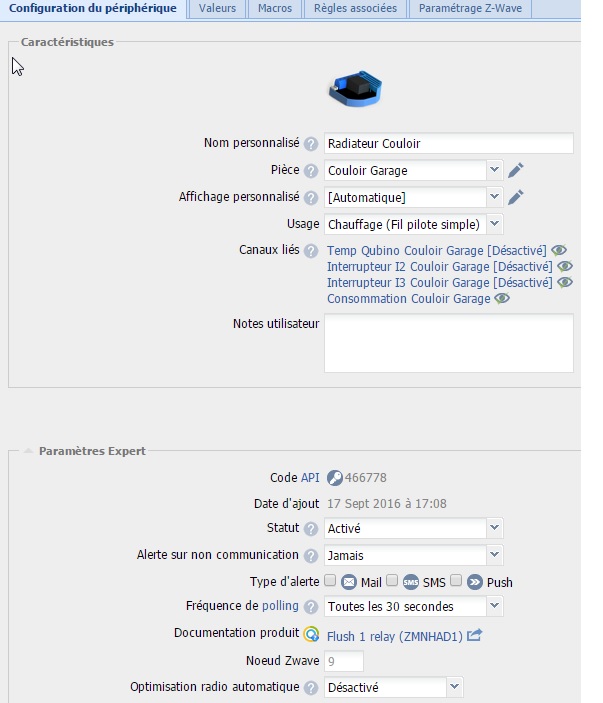Screen dimensions: 603x703
Task: Click the SMS alert icon
Action: point(411,582)
